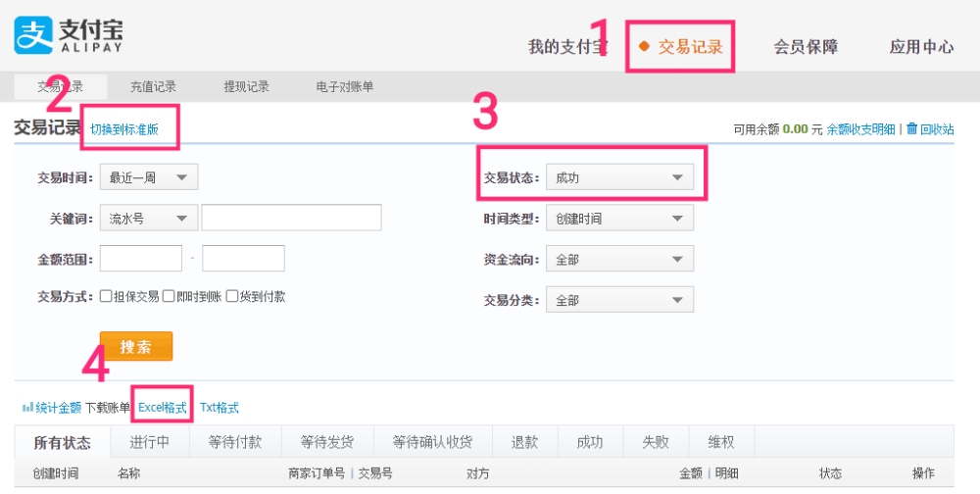Viewport: 980px width, 494px height.
Task: Click the Alipay logo icon
Action: 32,35
